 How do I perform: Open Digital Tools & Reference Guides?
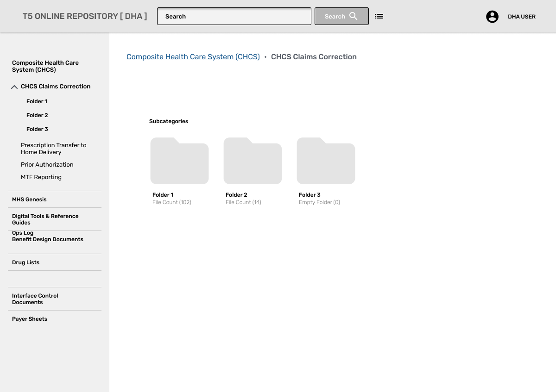(45, 219)
